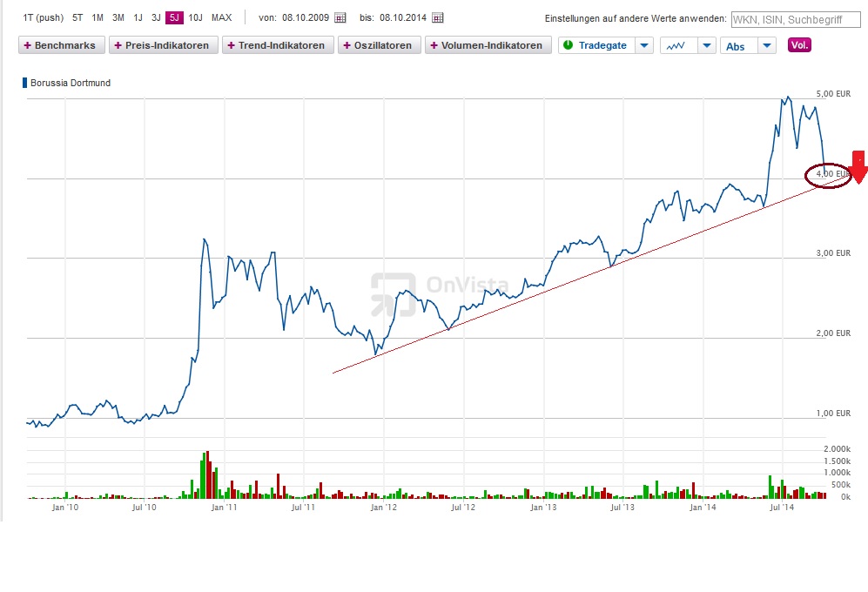868x592 pixels.
Task: Click the 2.000k volume axis label
Action: pyautogui.click(x=837, y=448)
